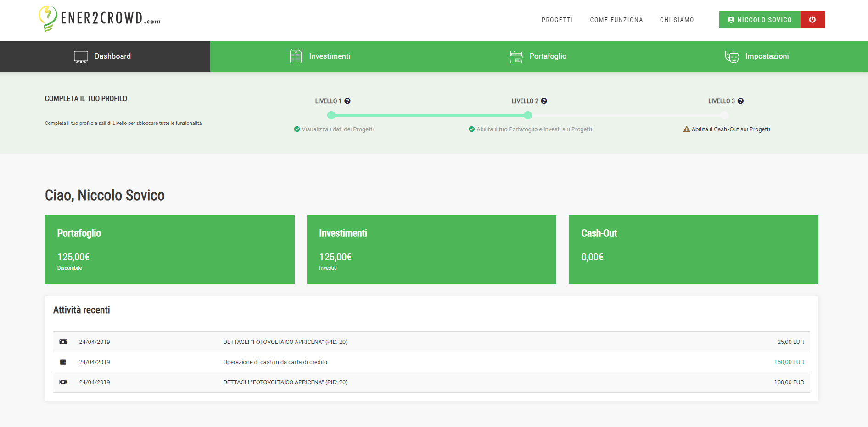Switch to the Portafoglio tab
This screenshot has height=427, width=868.
pyautogui.click(x=538, y=56)
